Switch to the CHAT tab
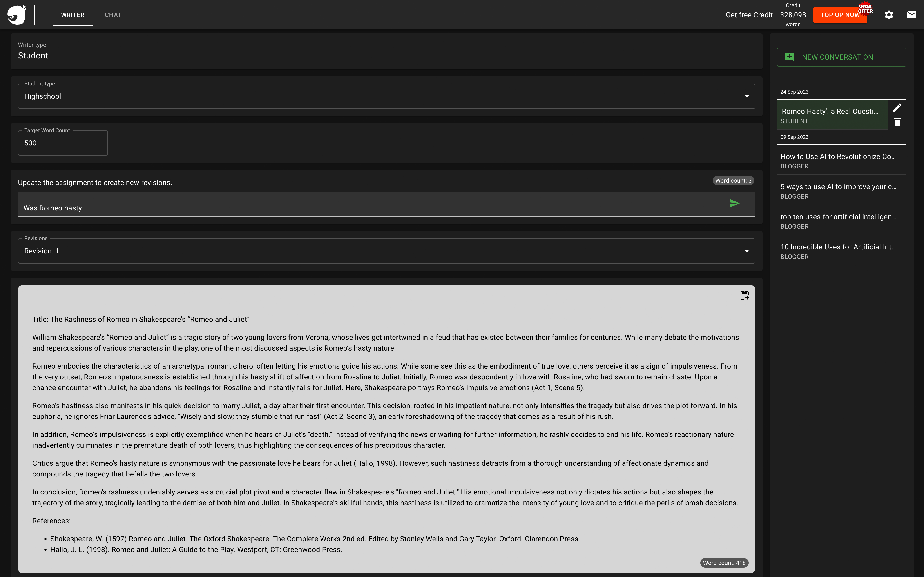 [x=113, y=15]
